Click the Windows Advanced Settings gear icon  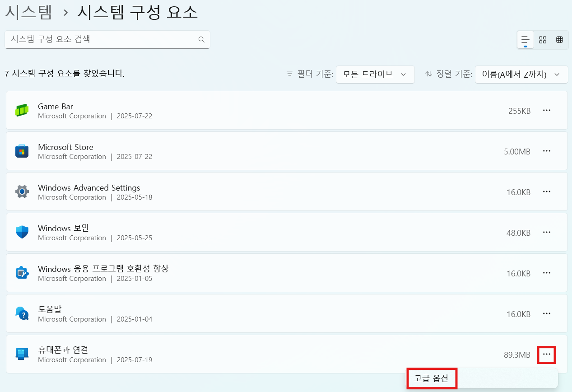click(22, 191)
